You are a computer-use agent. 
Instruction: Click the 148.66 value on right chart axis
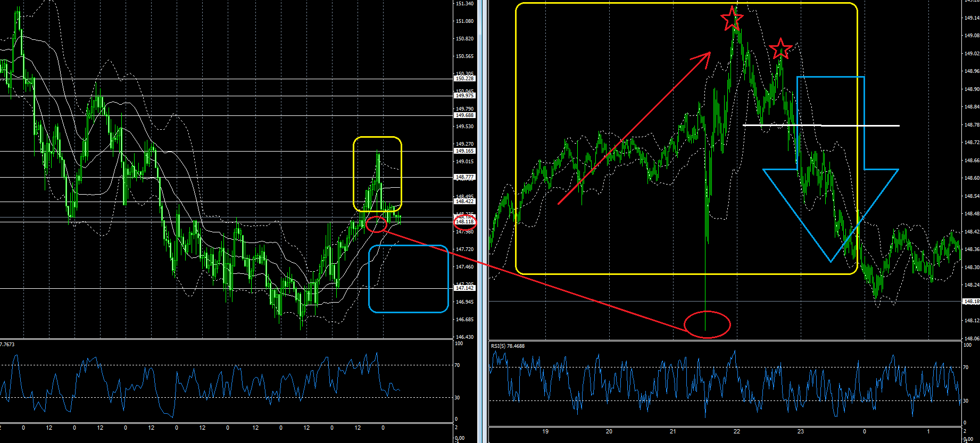[x=972, y=161]
